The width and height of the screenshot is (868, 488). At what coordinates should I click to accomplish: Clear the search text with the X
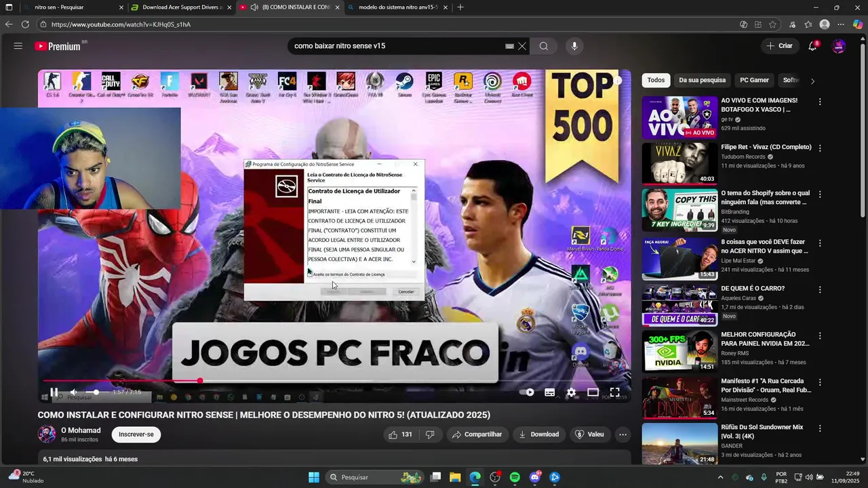pyautogui.click(x=522, y=46)
